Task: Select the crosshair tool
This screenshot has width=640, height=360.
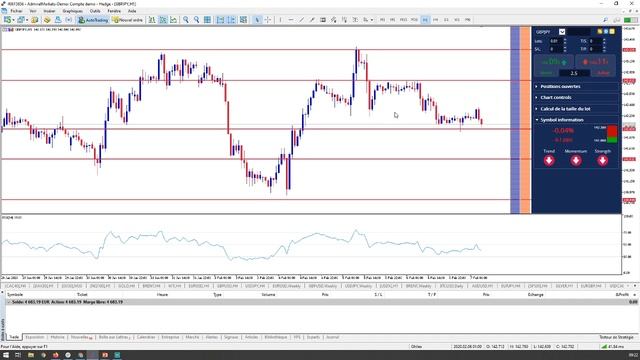Action: click(x=268, y=20)
